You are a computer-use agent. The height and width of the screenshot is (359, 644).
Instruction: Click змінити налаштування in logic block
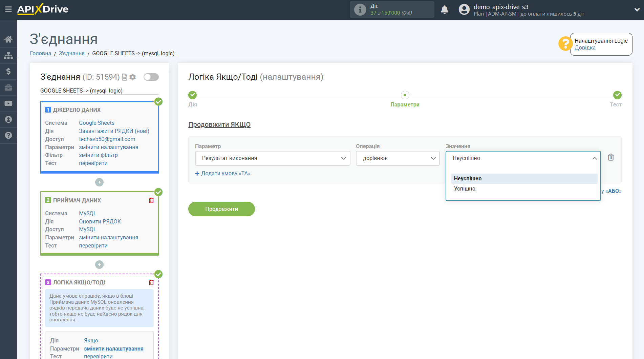pos(114,349)
